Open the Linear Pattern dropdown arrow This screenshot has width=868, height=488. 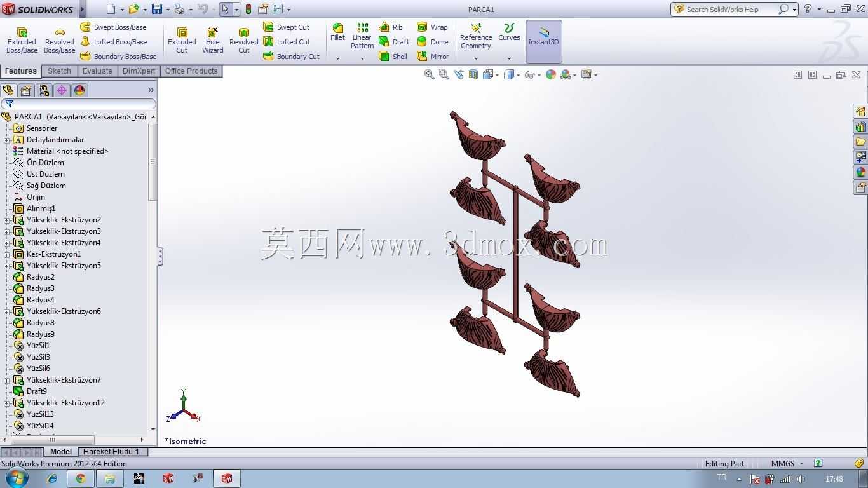[362, 58]
